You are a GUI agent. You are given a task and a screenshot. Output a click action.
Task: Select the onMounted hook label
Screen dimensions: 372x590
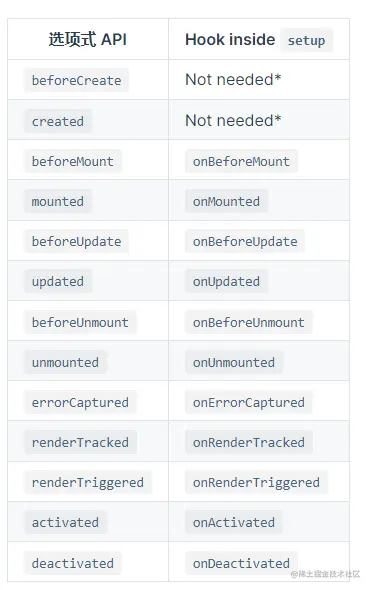pos(226,201)
